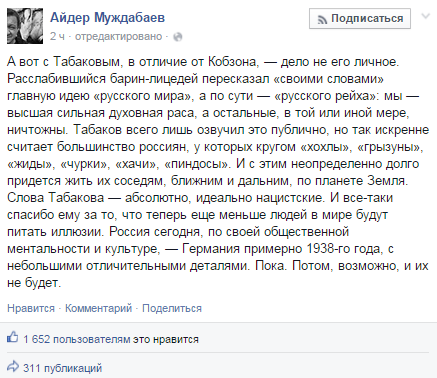View edit history via 'отредактировано'

coord(118,36)
